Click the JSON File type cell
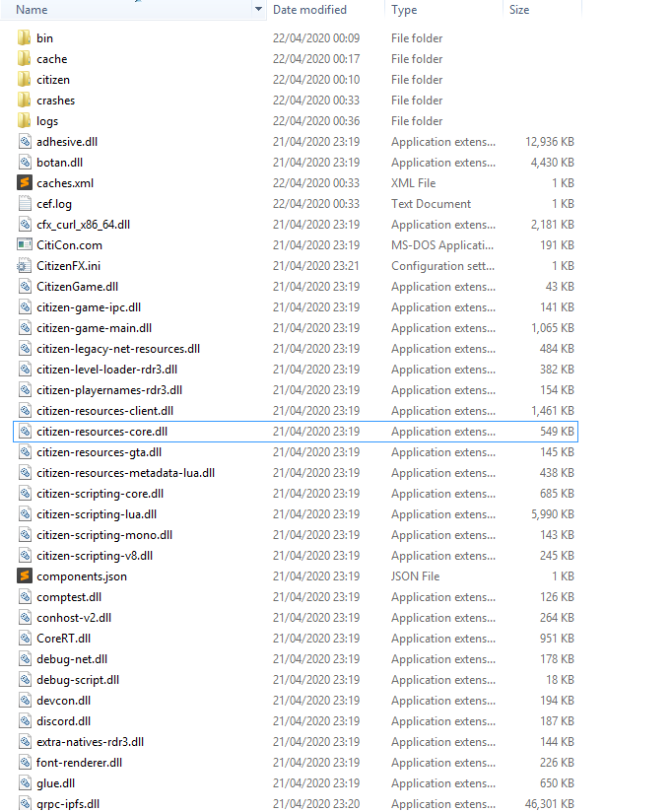 [x=415, y=575]
